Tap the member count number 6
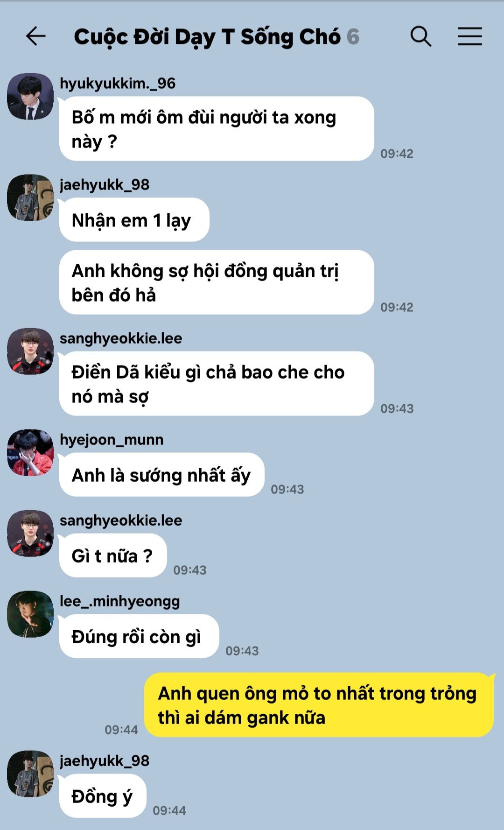Image resolution: width=504 pixels, height=830 pixels. [353, 37]
